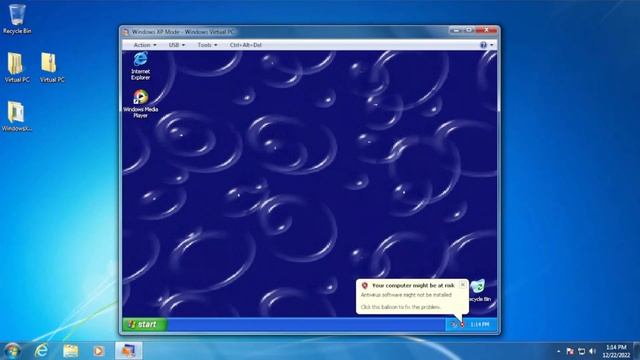Image resolution: width=640 pixels, height=360 pixels.
Task: Open the Tools menu in Virtual PC
Action: coord(207,45)
